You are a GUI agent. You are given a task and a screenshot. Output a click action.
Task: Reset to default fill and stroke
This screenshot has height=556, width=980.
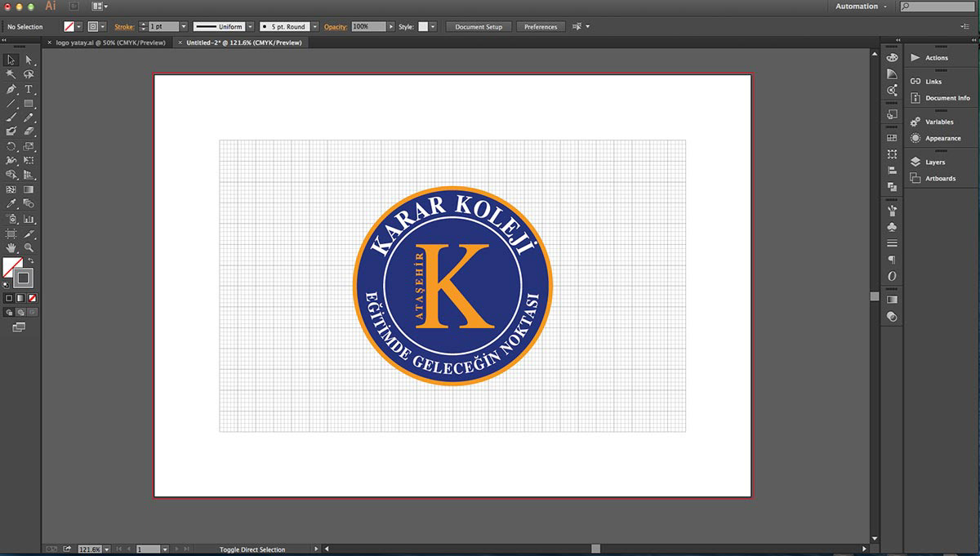[x=7, y=285]
